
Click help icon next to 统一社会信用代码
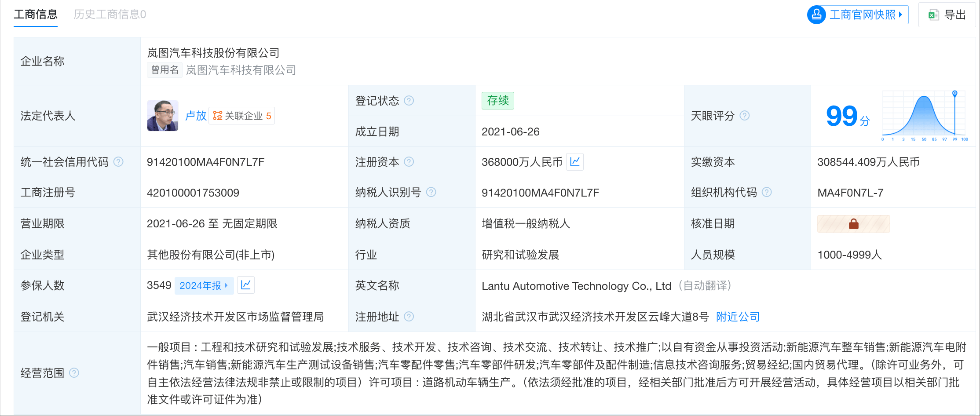[118, 162]
